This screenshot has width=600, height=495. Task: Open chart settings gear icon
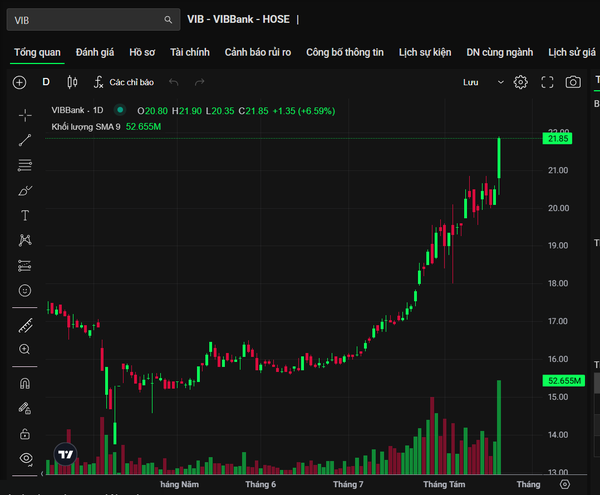coord(520,82)
